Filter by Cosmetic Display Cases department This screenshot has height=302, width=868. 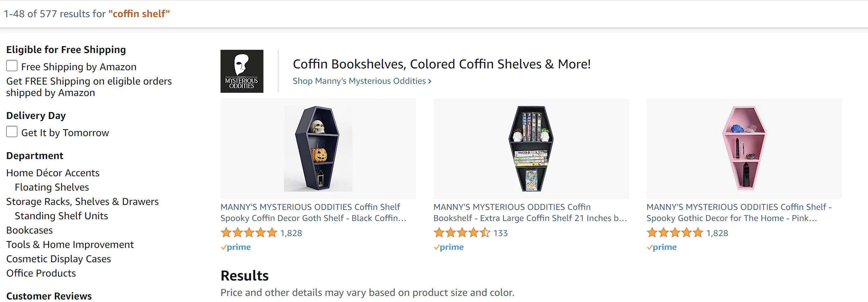coord(59,259)
